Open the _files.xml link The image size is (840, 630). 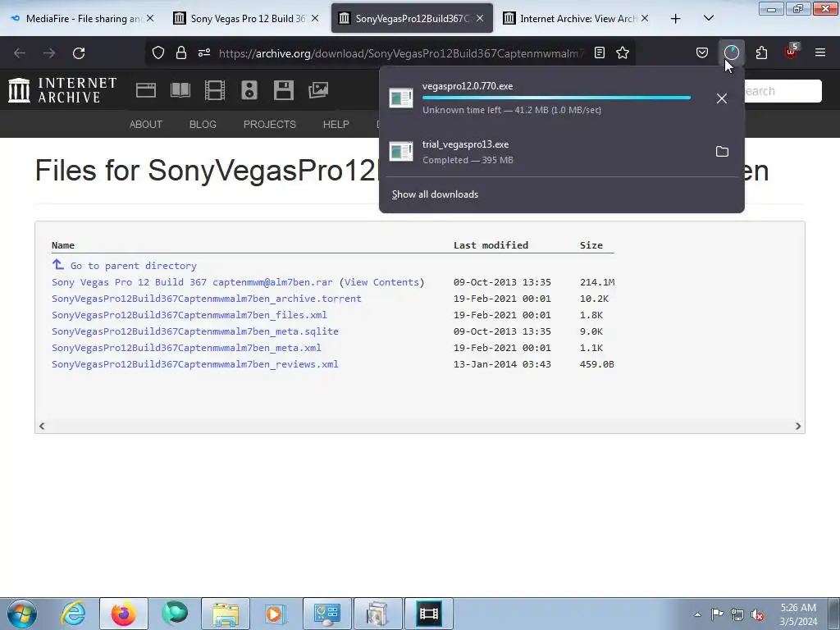click(x=189, y=315)
